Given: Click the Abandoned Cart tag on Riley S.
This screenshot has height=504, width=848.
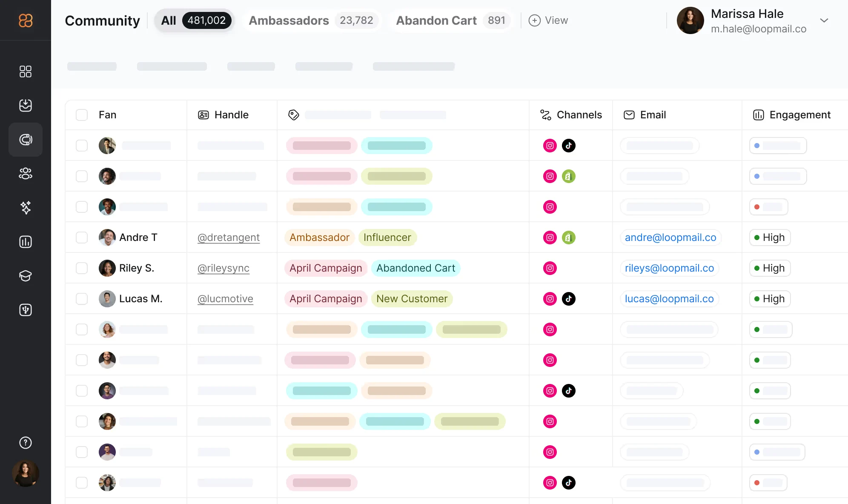Looking at the screenshot, I should [416, 268].
